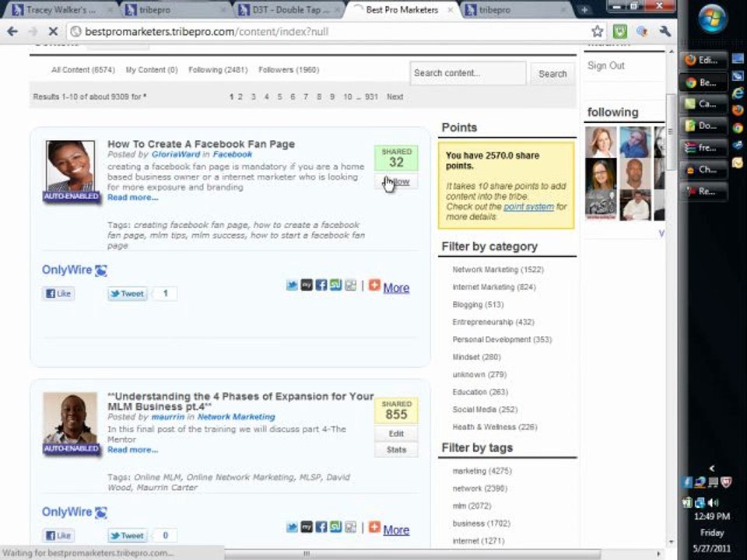747x560 pixels.
Task: Open 'How To Create A Facebook Fan Page' post
Action: (x=201, y=145)
